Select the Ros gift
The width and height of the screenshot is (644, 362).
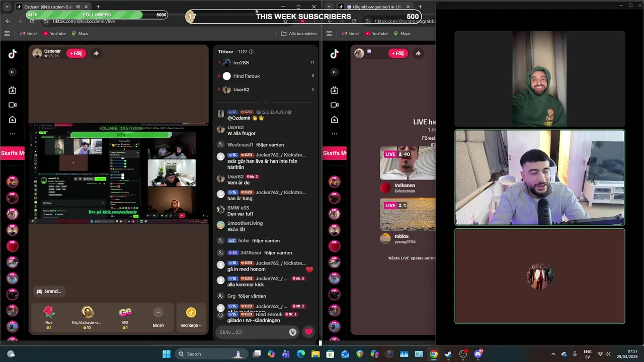tap(49, 317)
